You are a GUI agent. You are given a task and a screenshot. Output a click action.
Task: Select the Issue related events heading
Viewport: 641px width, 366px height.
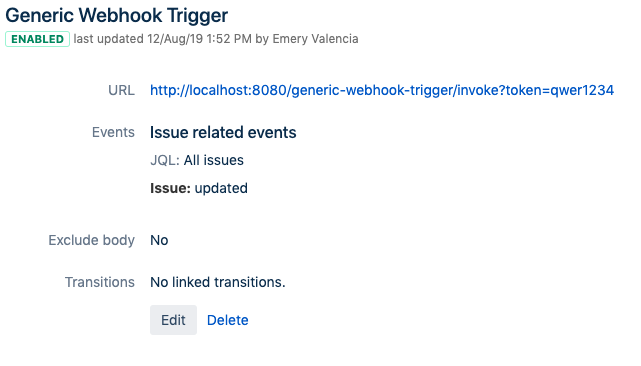tap(223, 132)
